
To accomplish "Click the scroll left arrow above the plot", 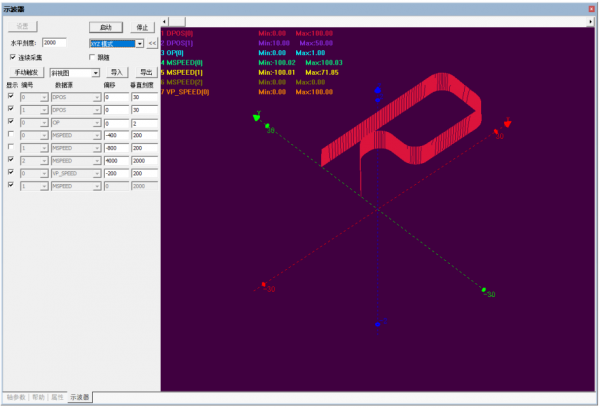I will click(x=166, y=20).
